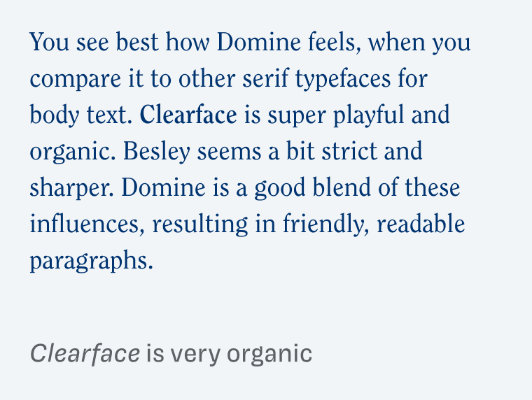Click the word Besley in the paragraph

pos(156,152)
